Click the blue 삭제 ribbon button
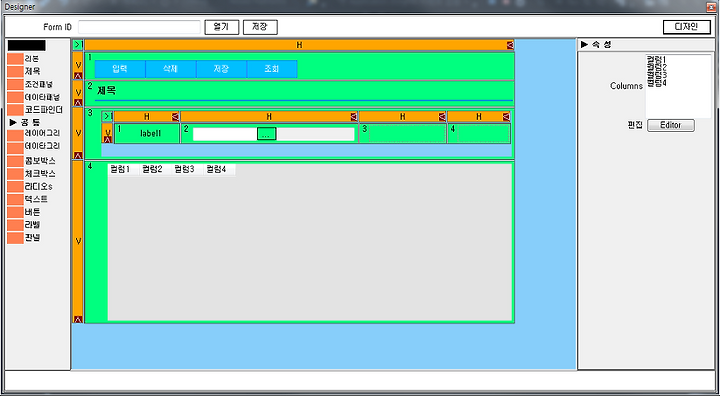The height and width of the screenshot is (396, 720). tap(171, 69)
